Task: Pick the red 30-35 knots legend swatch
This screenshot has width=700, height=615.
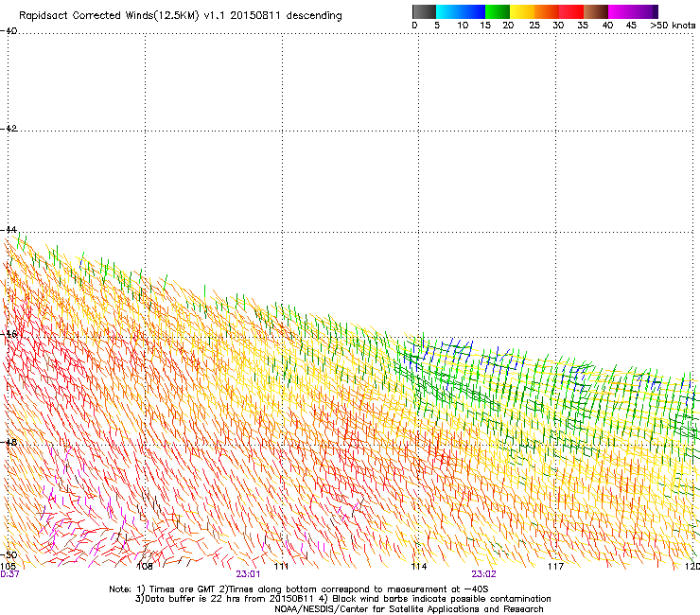Action: [x=571, y=11]
